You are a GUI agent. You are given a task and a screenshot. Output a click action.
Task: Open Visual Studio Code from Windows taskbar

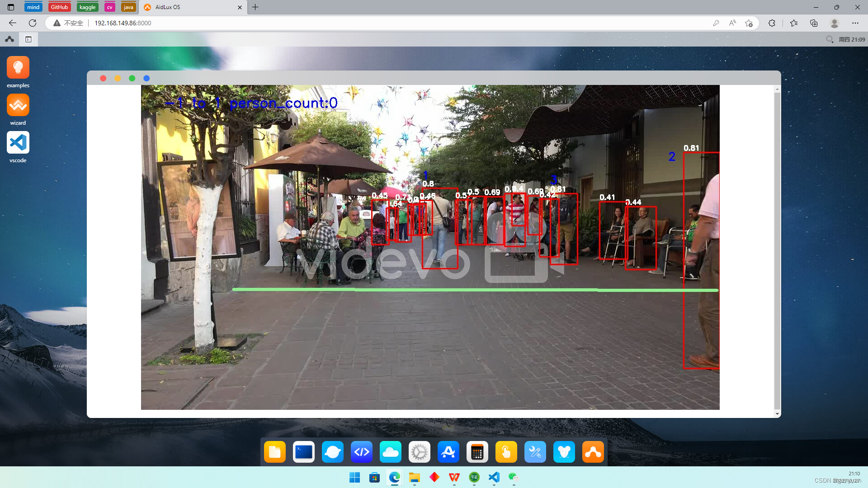[494, 477]
